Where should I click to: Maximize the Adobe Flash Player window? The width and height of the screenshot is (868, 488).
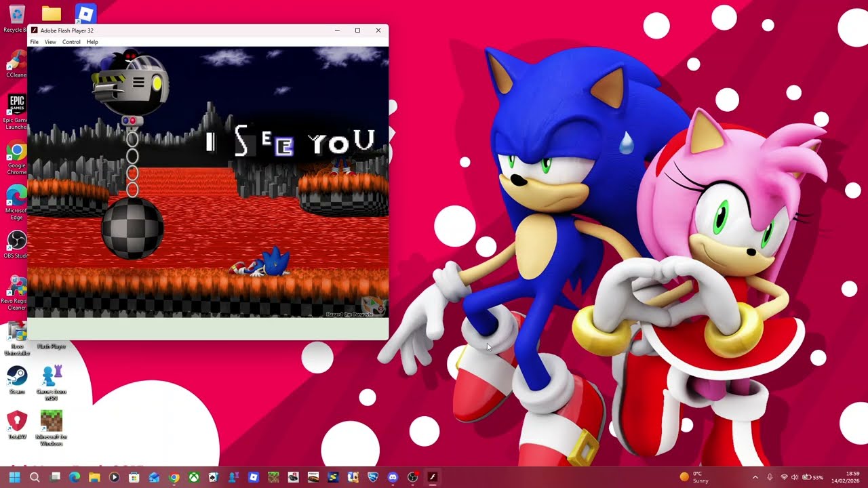(x=357, y=30)
